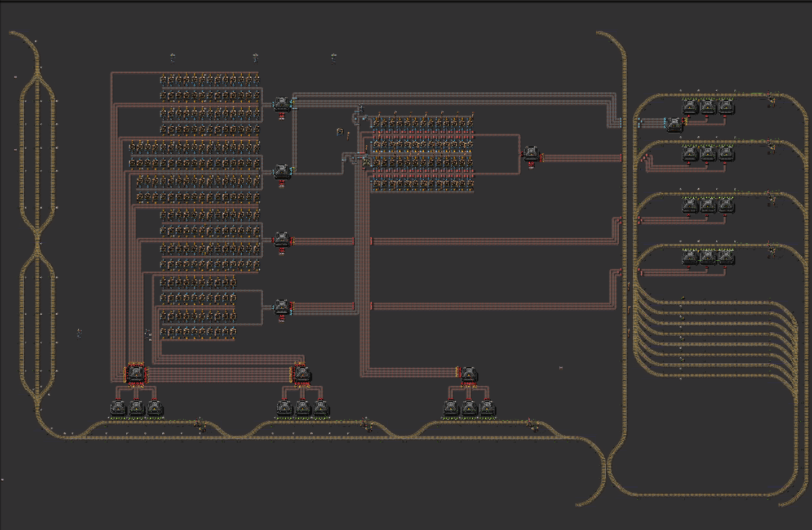812x530 pixels.
Task: Click the right warehouse of the bottom-middle station trio
Action: coord(321,408)
